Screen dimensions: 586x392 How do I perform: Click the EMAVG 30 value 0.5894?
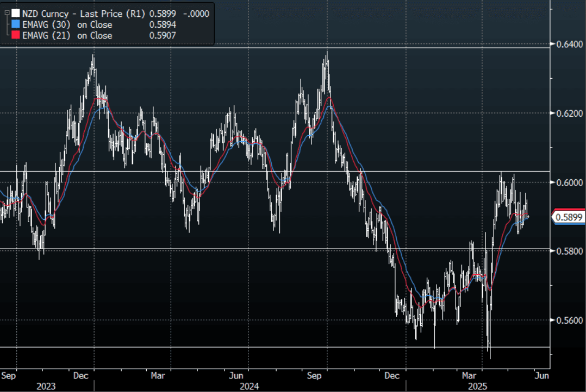point(163,24)
